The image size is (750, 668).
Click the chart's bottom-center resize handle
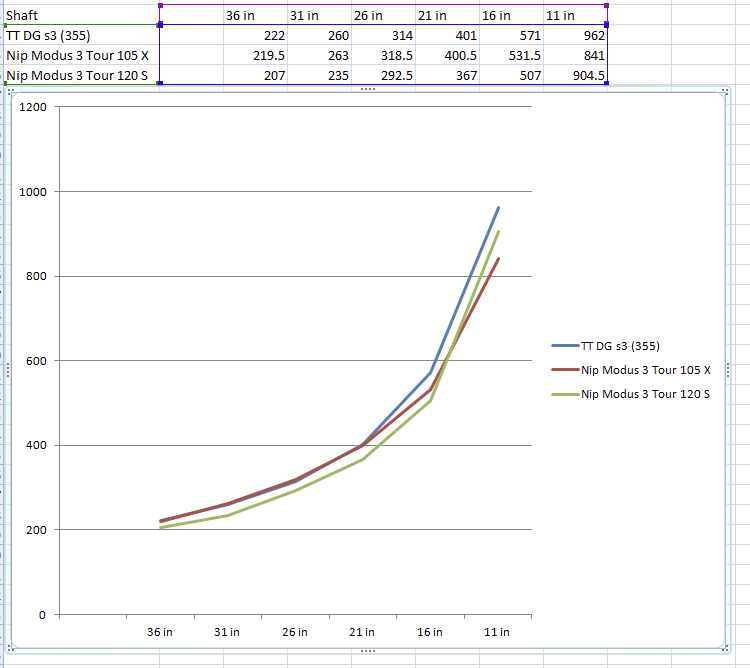[368, 651]
